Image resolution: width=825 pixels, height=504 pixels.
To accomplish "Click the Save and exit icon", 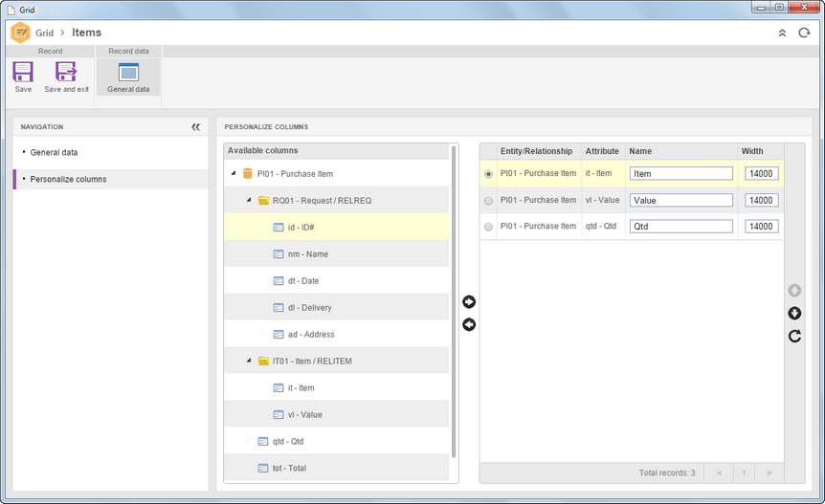I will point(66,72).
